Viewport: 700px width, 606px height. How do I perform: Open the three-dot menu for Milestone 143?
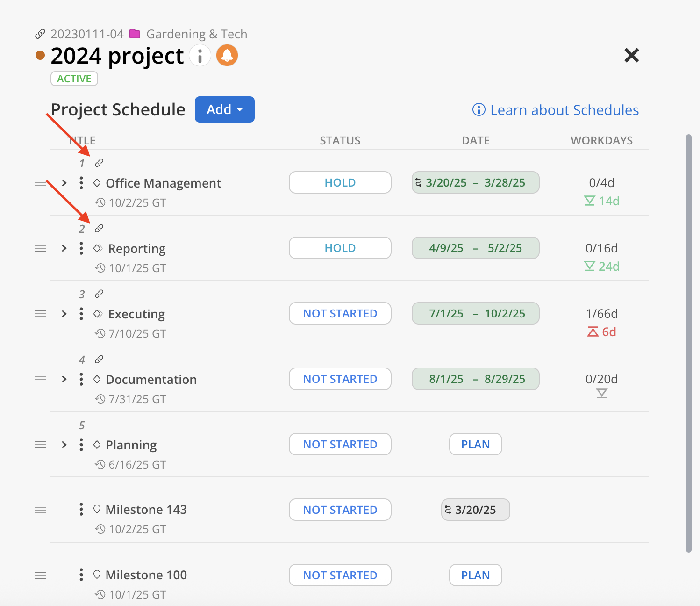click(81, 509)
